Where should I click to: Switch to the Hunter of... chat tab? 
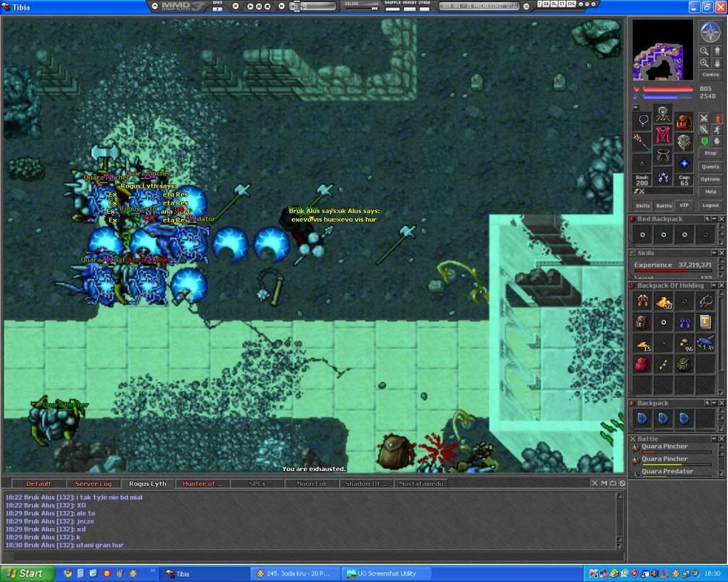[202, 484]
